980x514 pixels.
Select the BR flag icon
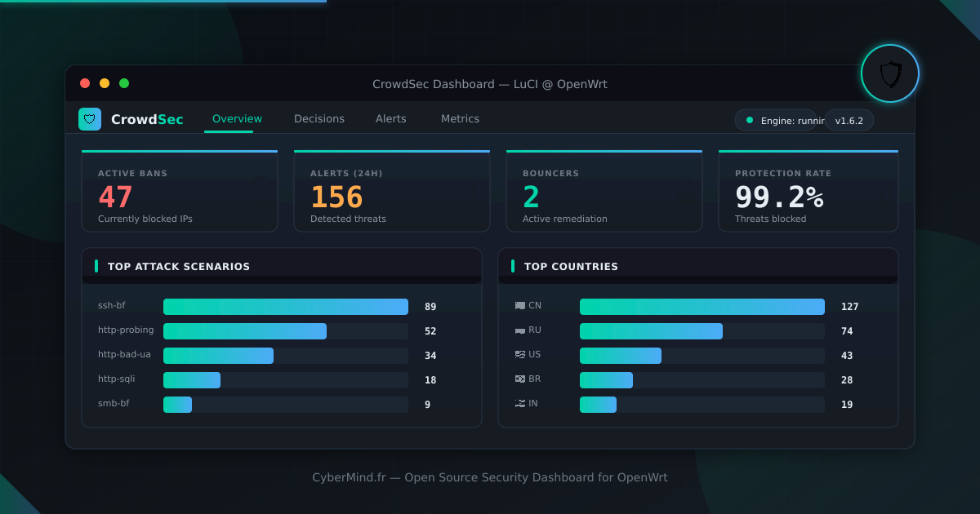coord(520,379)
